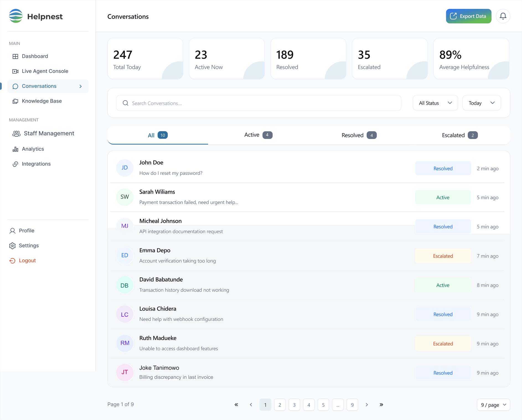The height and width of the screenshot is (420, 522).
Task: Click the 89% Average Helpfulness card
Action: 471,59
